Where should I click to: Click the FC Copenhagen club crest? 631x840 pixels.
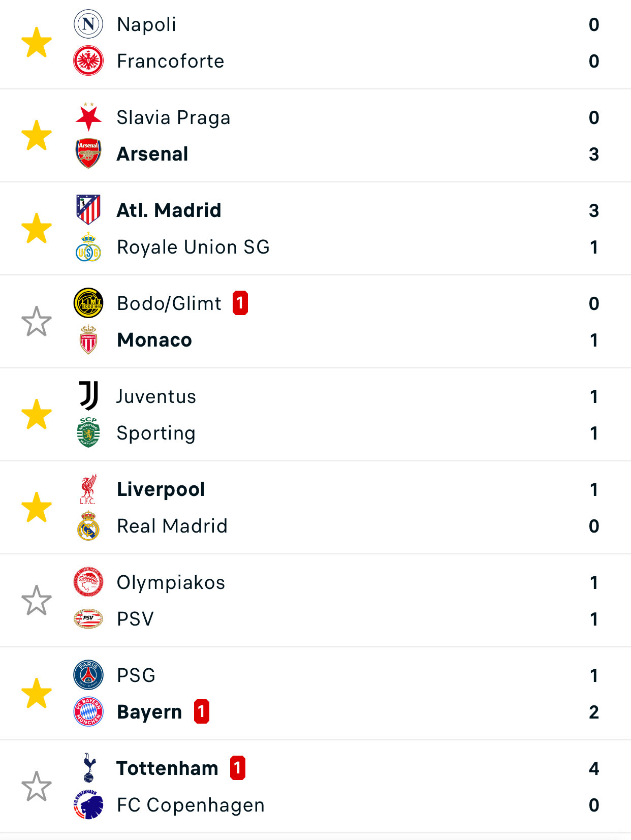[x=88, y=805]
